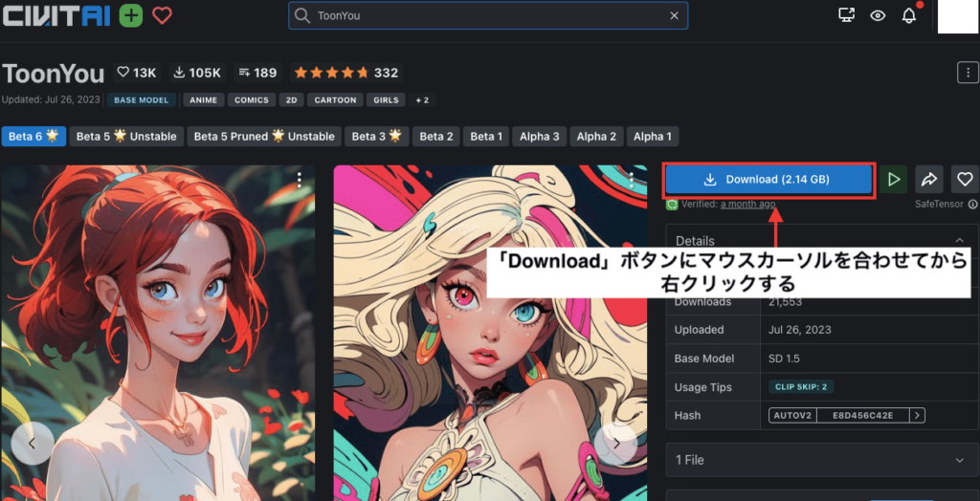Click the GIRLS tag
This screenshot has height=501, width=980.
[386, 100]
